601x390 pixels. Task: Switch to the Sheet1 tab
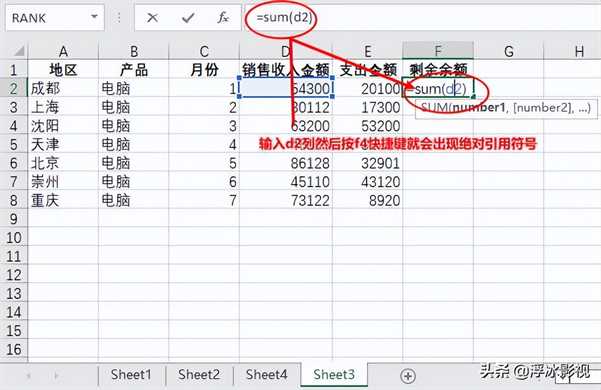point(131,375)
